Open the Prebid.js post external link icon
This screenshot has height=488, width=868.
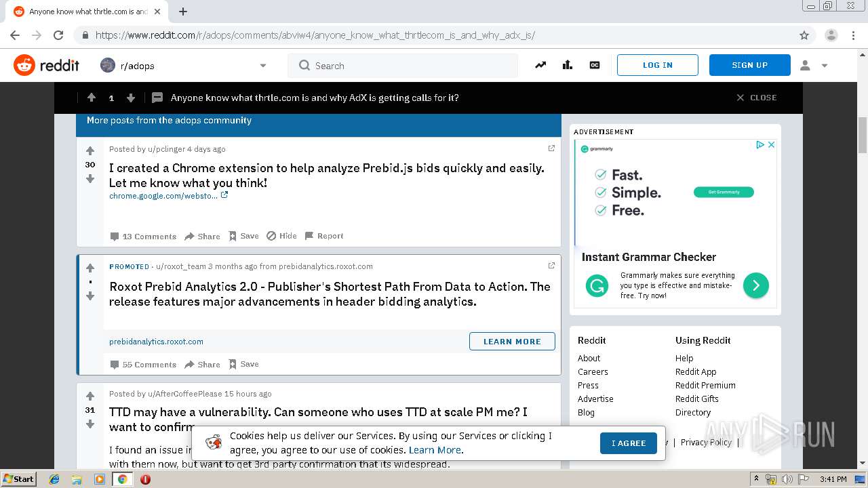(551, 148)
